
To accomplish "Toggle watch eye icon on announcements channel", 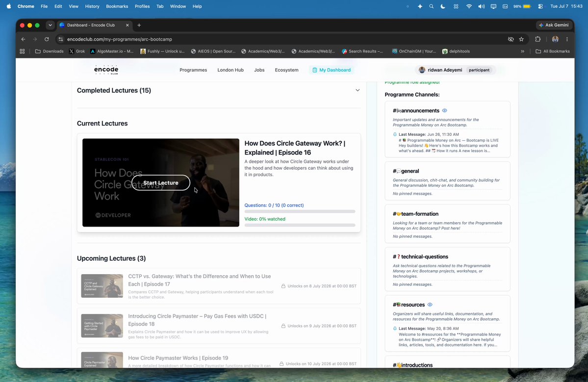I will coord(444,111).
